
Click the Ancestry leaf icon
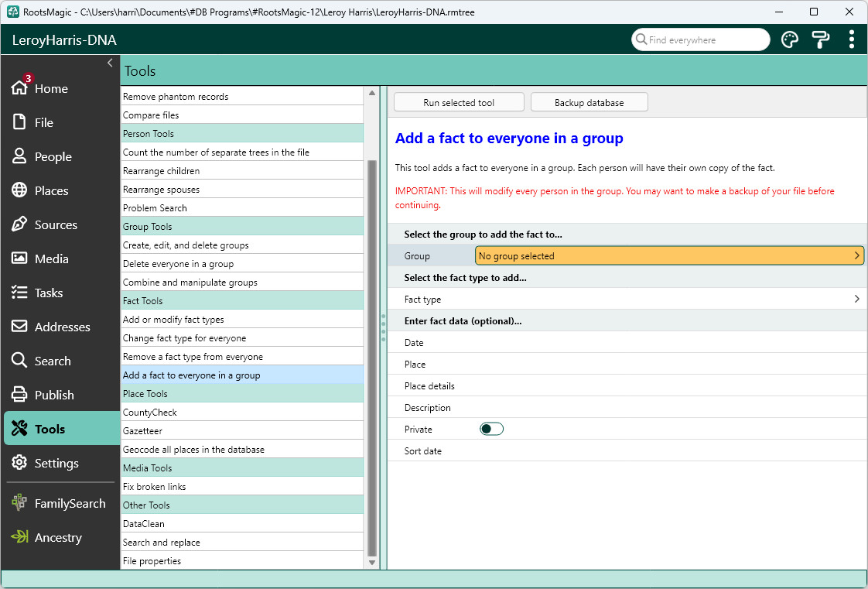point(19,536)
